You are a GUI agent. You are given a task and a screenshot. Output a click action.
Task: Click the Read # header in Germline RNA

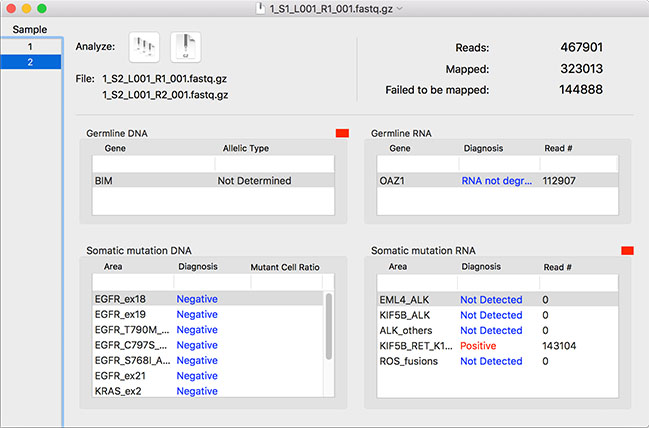[x=558, y=148]
